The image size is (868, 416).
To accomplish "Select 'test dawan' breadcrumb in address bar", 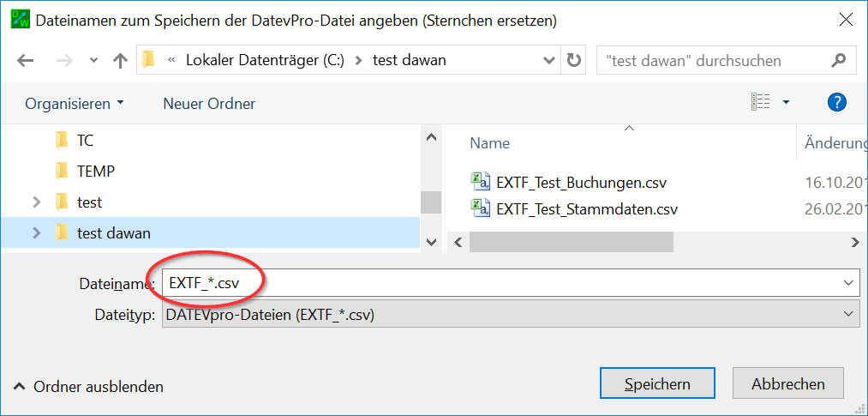I will pos(409,60).
